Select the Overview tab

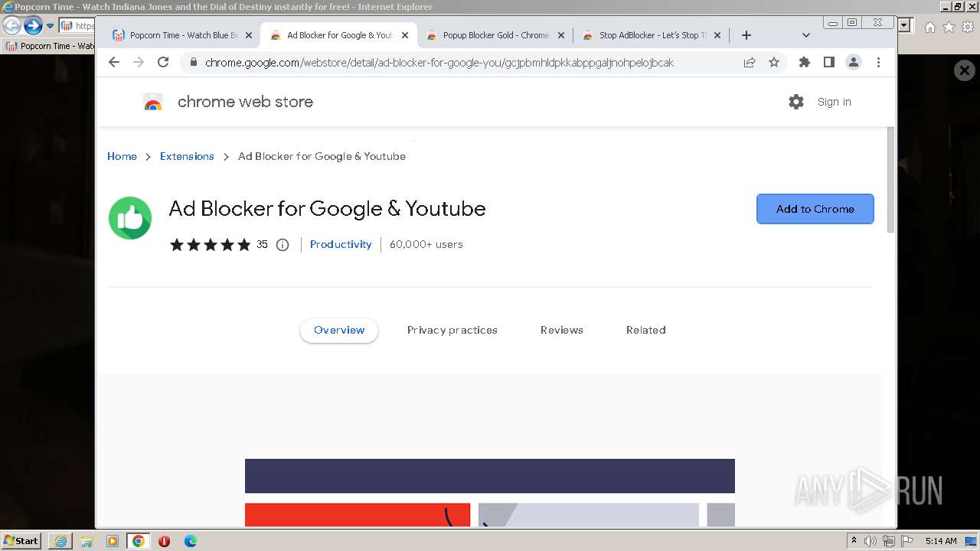pyautogui.click(x=339, y=331)
